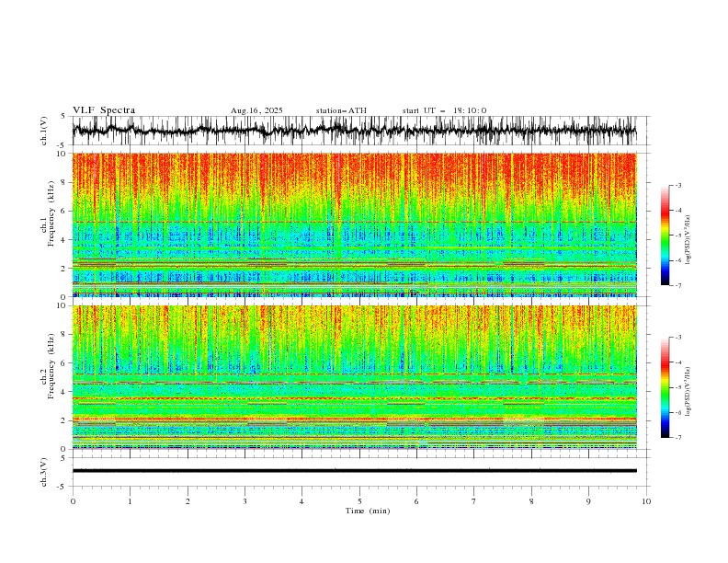The image size is (728, 563).
Task: Click the "start UT = 18:10:0" text
Action: point(444,110)
